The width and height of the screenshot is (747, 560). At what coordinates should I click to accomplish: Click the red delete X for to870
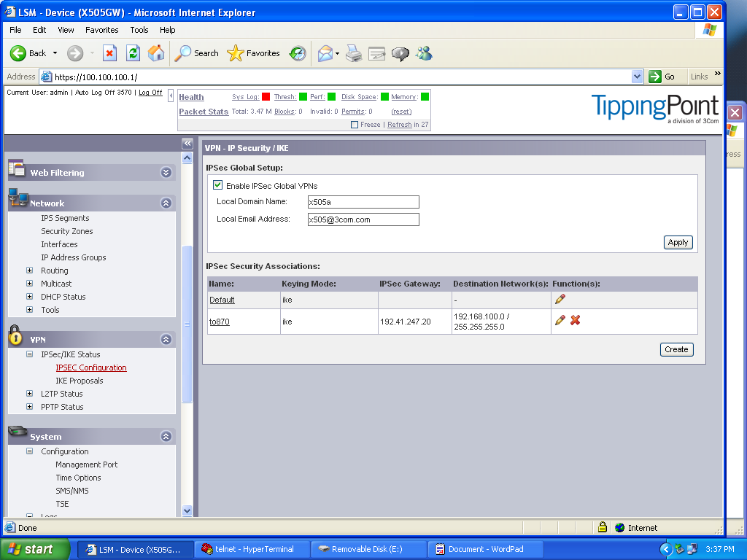[575, 320]
